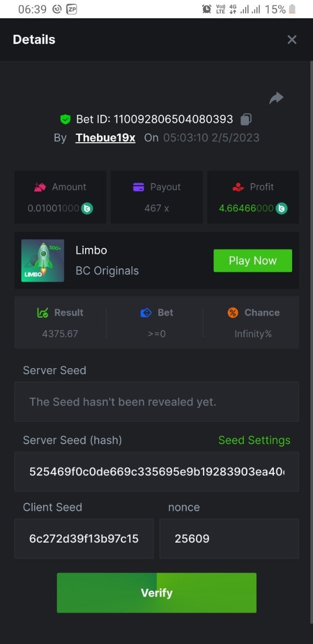This screenshot has height=644, width=313.
Task: Tap the green verified shield icon
Action: coord(65,119)
